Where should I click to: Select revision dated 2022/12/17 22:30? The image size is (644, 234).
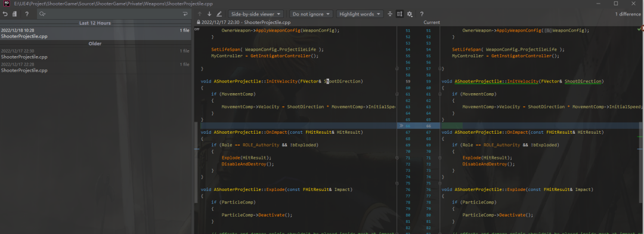(95, 54)
